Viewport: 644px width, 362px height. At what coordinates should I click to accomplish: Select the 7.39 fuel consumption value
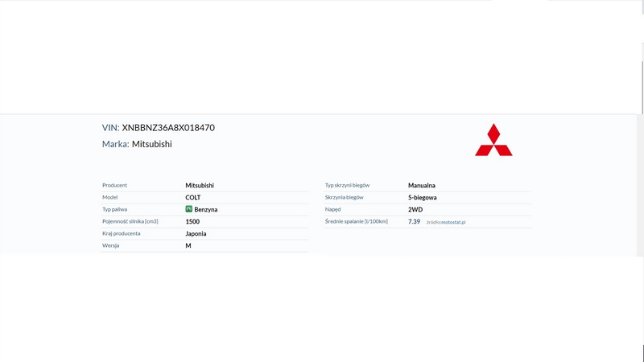tap(414, 222)
